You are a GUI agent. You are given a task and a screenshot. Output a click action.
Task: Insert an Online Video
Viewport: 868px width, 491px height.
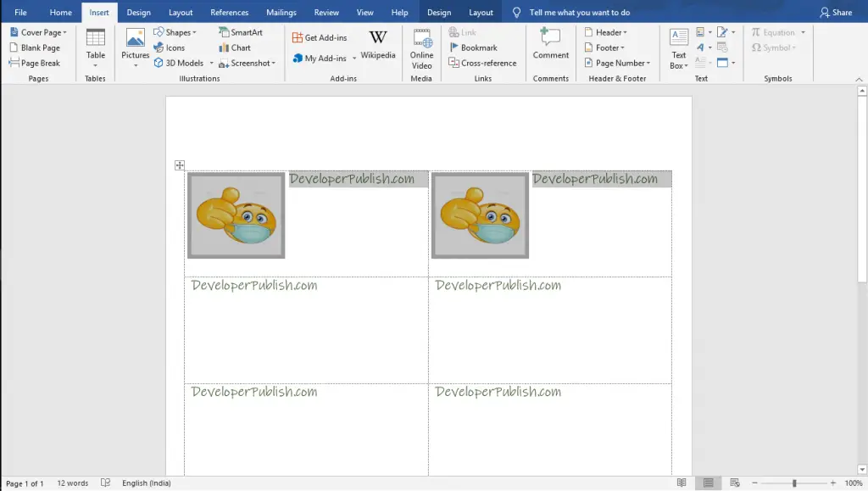click(x=421, y=48)
